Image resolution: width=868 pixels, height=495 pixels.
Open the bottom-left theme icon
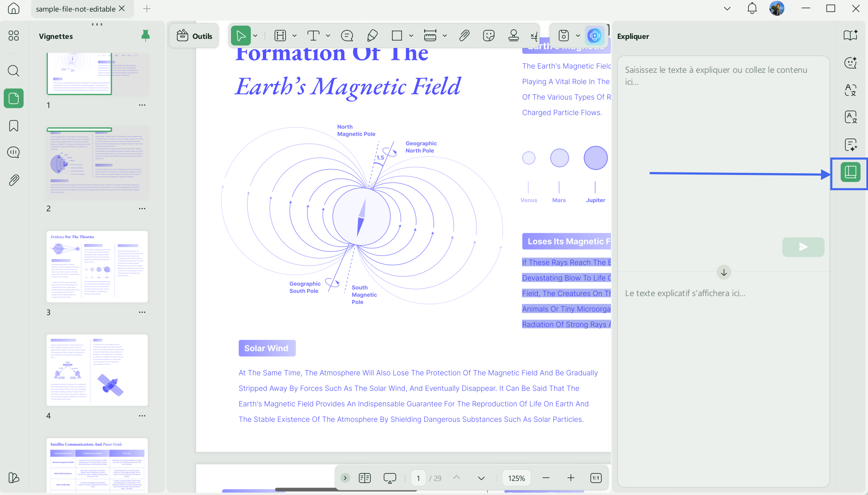point(14,478)
